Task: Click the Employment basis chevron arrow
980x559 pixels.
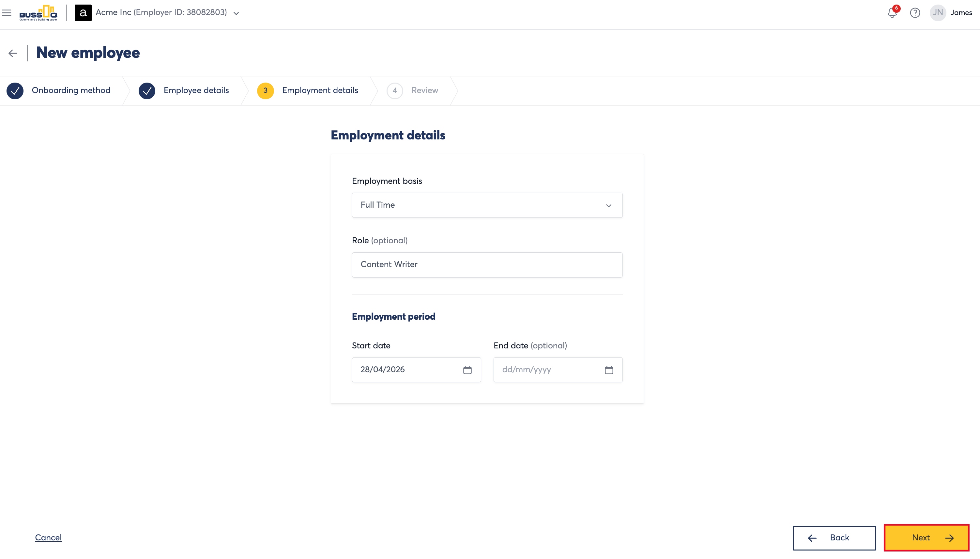Action: coord(608,205)
